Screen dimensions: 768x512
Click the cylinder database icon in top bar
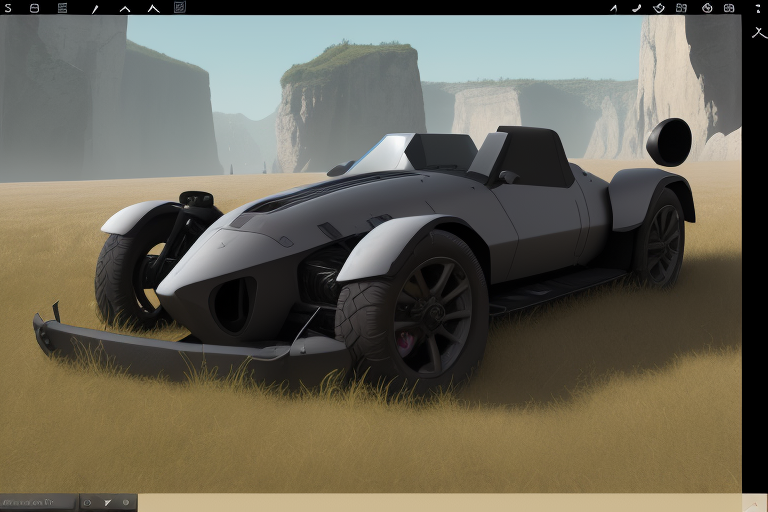[x=35, y=7]
